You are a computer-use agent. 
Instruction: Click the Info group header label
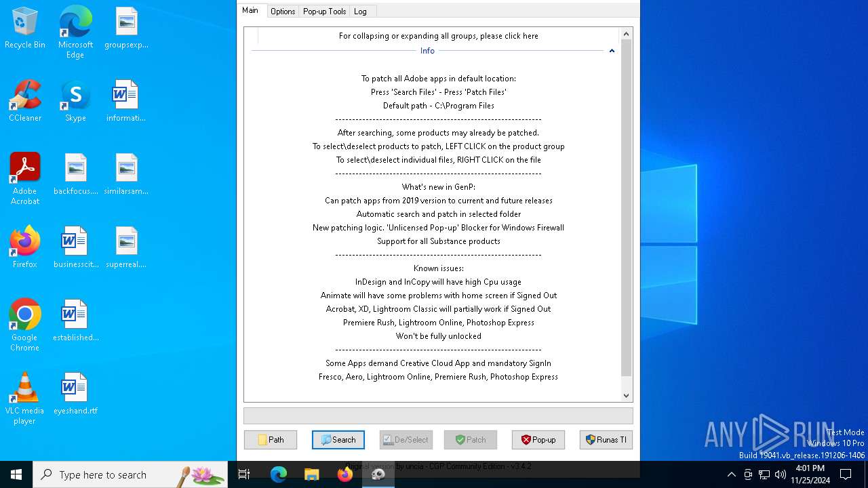[x=427, y=51]
